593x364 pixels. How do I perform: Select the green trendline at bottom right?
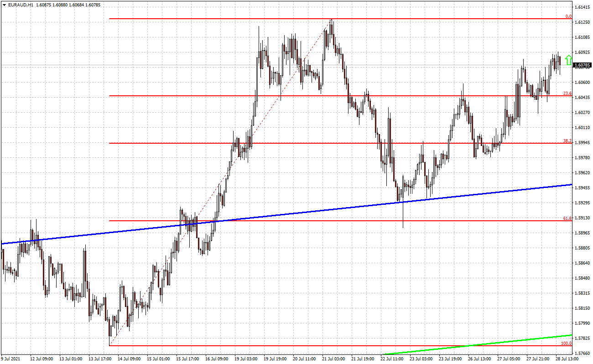(x=502, y=342)
